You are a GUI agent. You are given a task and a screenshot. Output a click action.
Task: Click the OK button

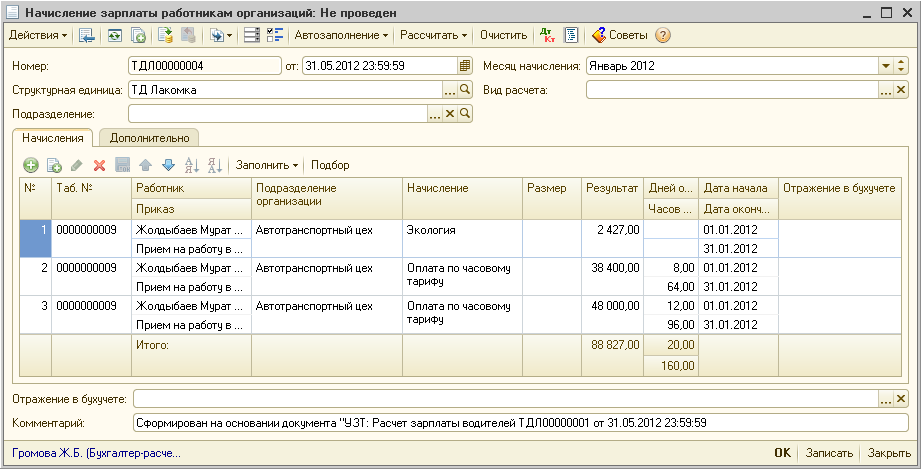[x=782, y=452]
